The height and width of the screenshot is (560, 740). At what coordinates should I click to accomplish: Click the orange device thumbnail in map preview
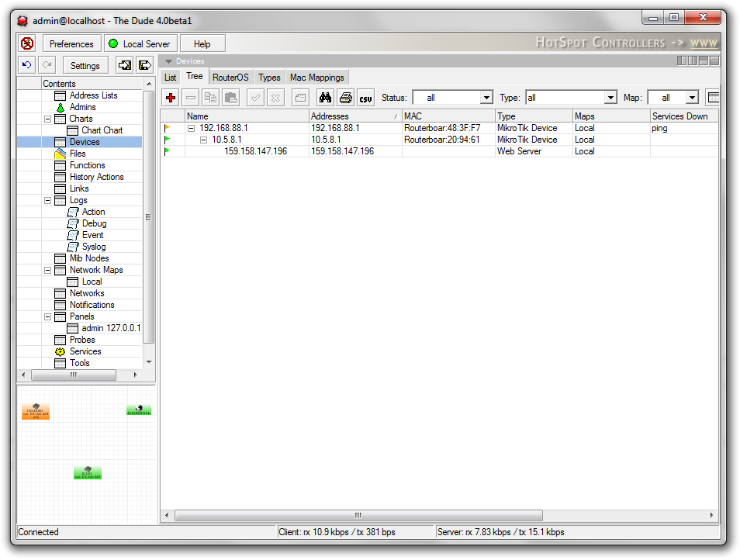(x=36, y=411)
